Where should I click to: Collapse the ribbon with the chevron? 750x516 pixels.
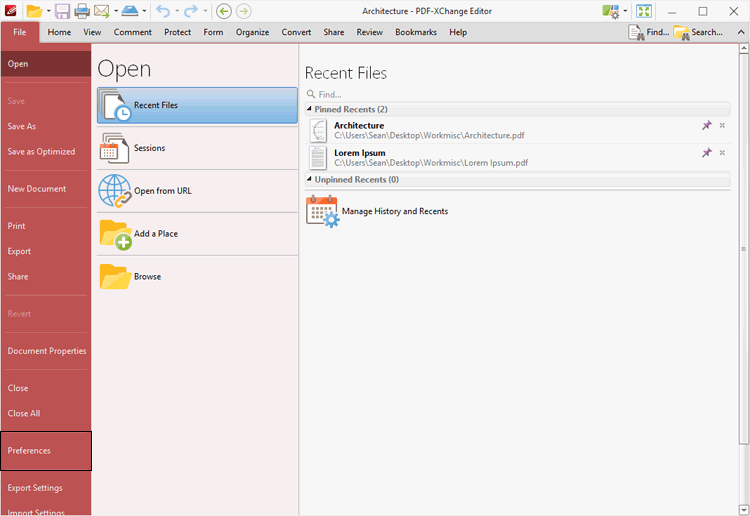coord(741,32)
